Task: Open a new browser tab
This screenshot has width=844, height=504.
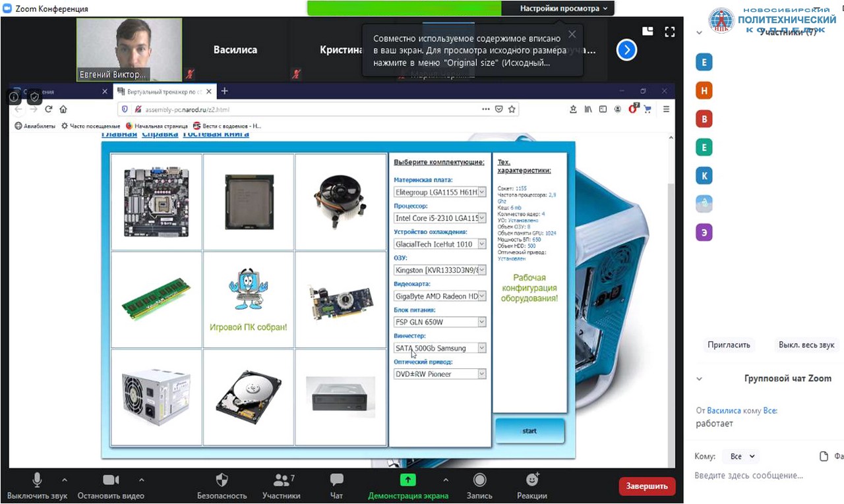Action: pyautogui.click(x=224, y=91)
